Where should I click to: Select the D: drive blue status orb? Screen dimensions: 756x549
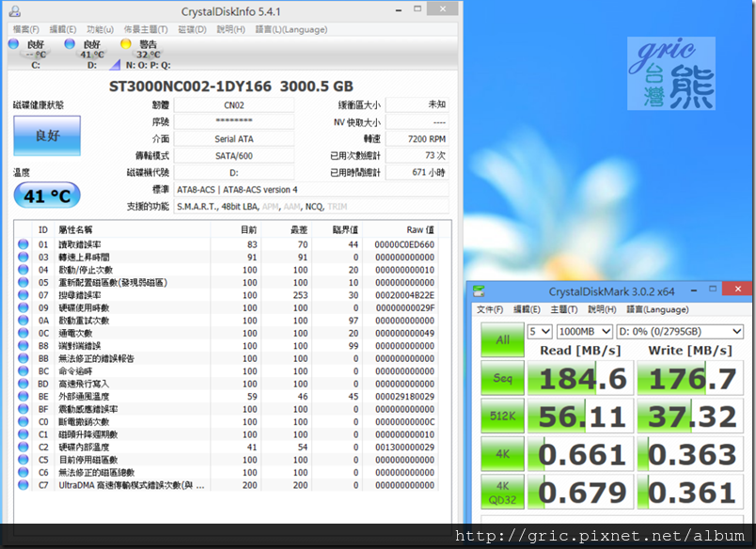click(x=70, y=44)
